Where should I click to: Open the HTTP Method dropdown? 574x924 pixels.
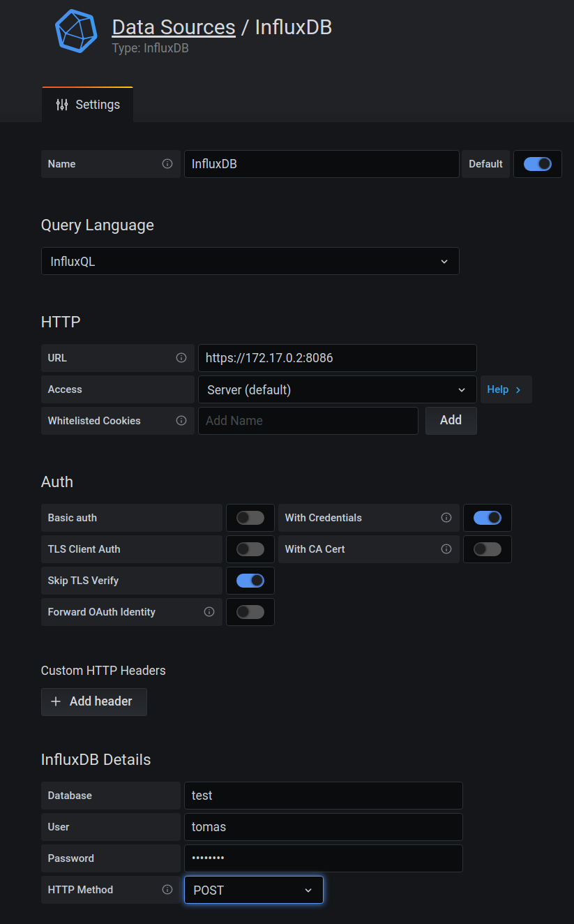pos(252,889)
